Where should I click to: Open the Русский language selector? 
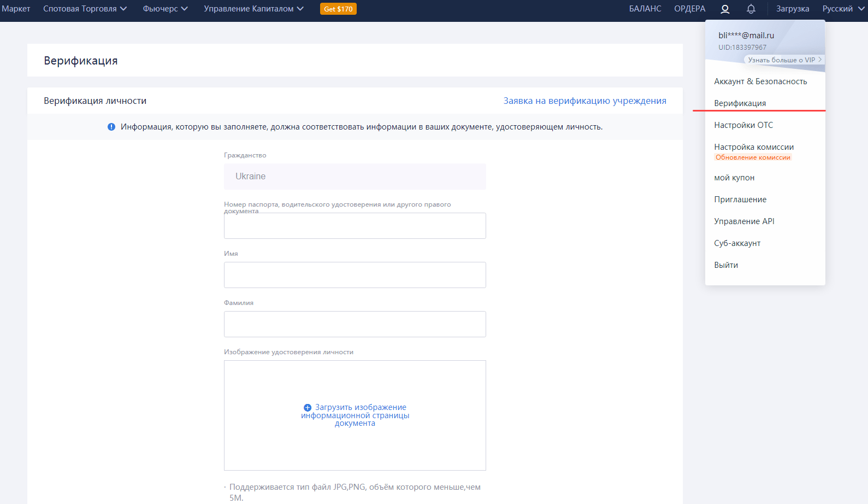[843, 9]
